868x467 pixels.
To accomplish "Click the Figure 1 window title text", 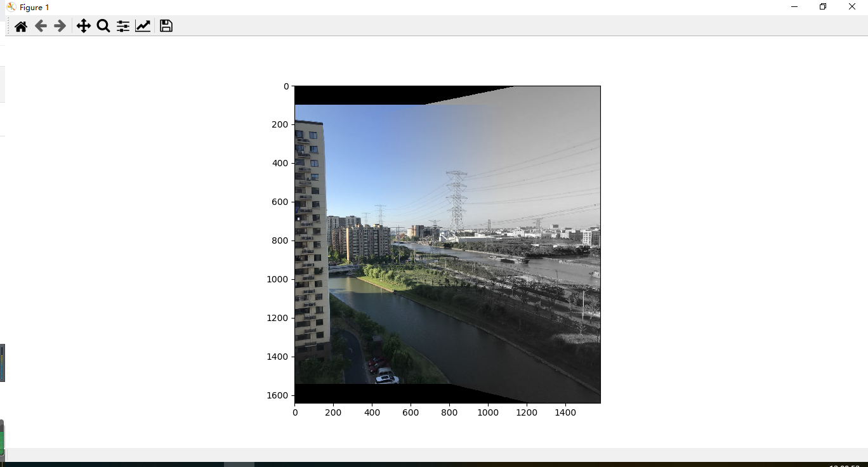I will click(x=34, y=8).
